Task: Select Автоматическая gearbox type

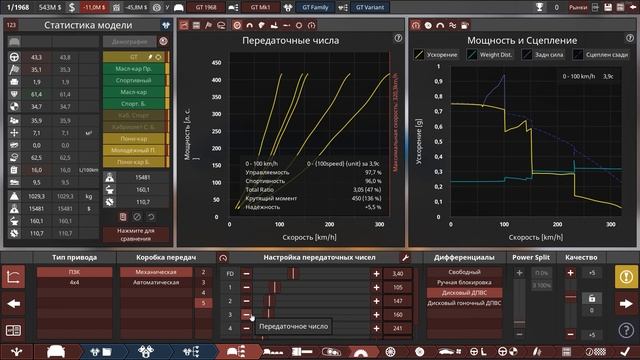Action: pyautogui.click(x=156, y=282)
